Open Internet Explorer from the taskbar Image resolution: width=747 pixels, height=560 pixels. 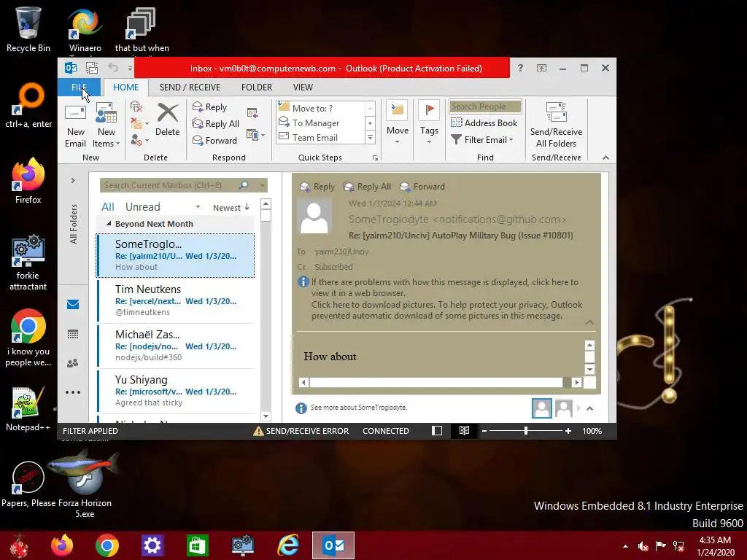[x=288, y=545]
